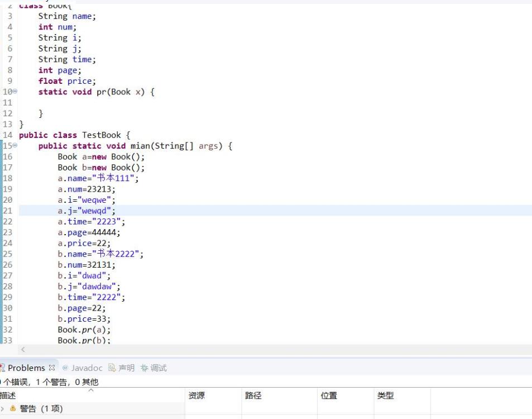
Task: Click line 'b.j="dawdaw";'
Action: point(89,287)
